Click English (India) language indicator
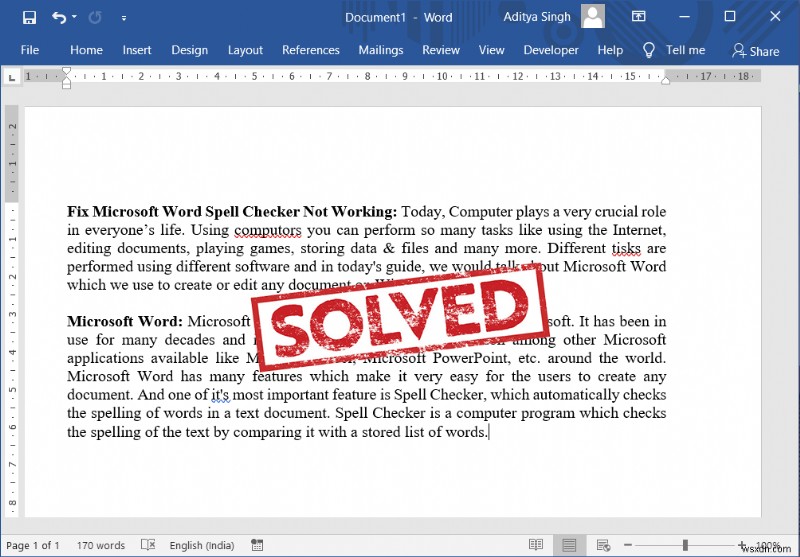Image resolution: width=800 pixels, height=557 pixels. [202, 545]
